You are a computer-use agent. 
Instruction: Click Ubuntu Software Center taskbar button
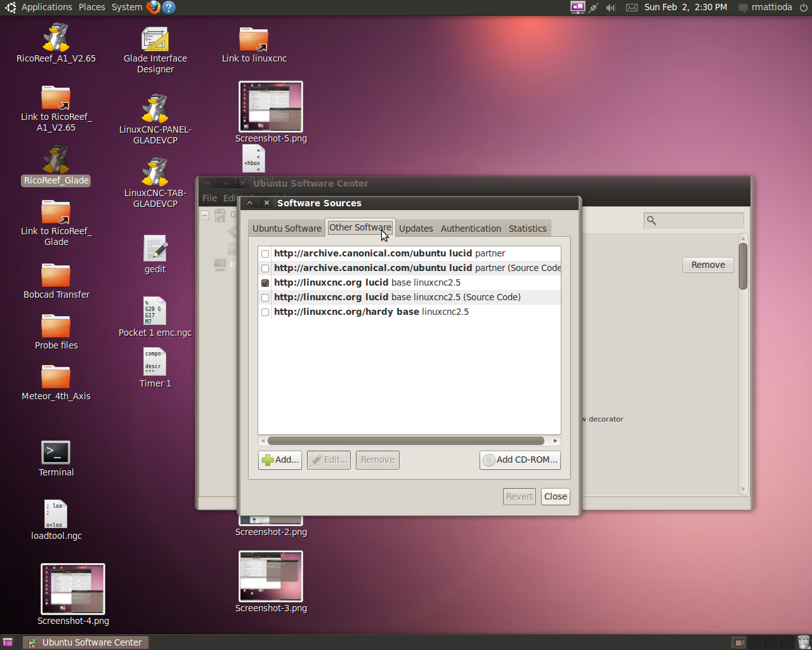[x=86, y=642]
